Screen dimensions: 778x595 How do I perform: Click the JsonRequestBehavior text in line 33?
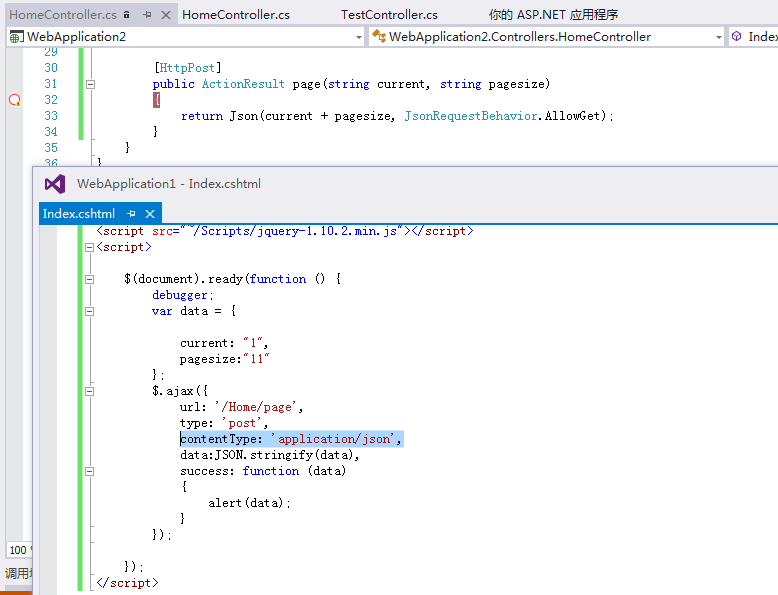pyautogui.click(x=471, y=116)
